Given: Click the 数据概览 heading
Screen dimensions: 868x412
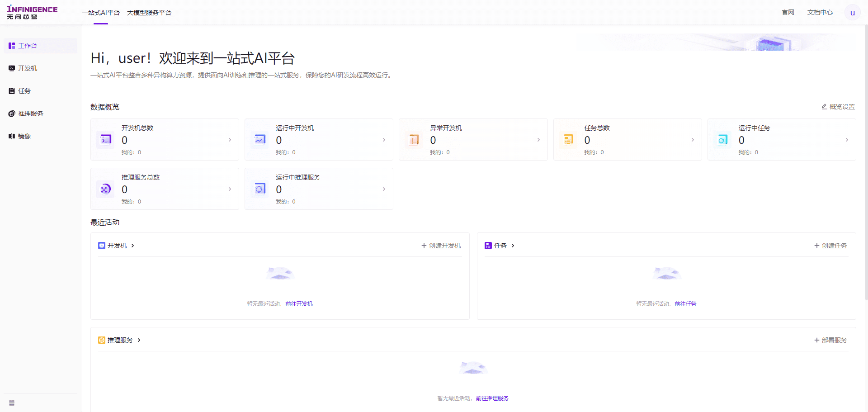Looking at the screenshot, I should pyautogui.click(x=105, y=107).
